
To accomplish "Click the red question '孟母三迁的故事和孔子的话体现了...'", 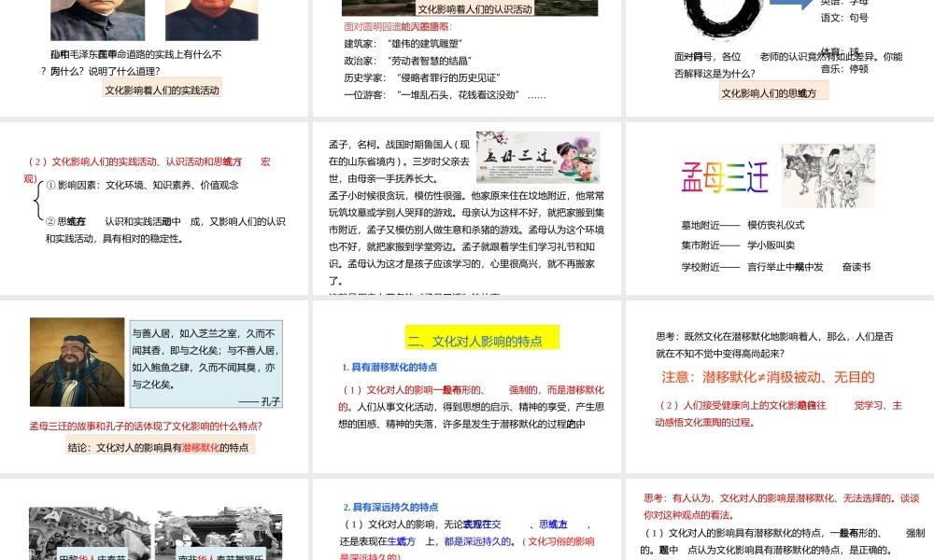I will [x=146, y=427].
